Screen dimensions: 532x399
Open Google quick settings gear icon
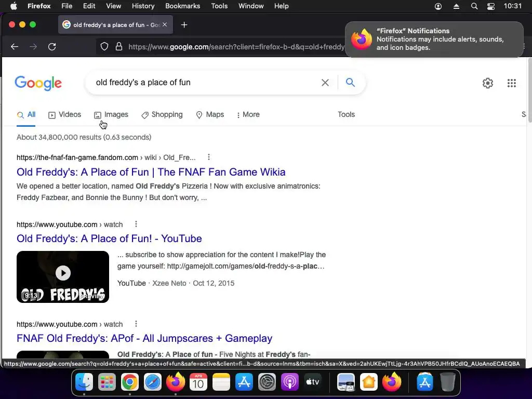[x=487, y=83]
